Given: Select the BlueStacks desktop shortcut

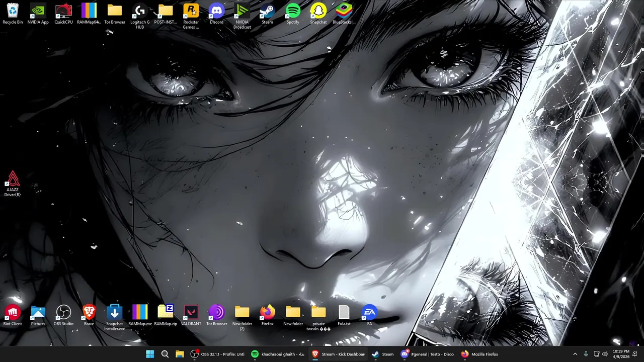Looking at the screenshot, I should (x=344, y=14).
